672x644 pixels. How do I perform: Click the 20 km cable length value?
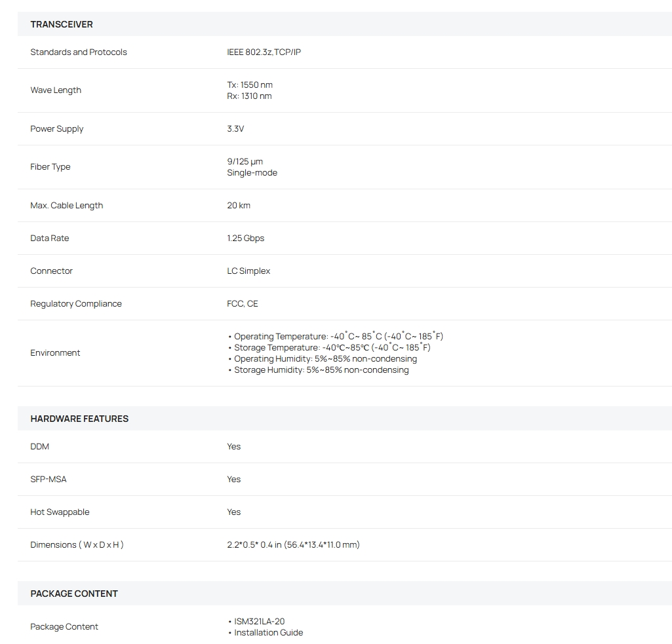(x=239, y=206)
